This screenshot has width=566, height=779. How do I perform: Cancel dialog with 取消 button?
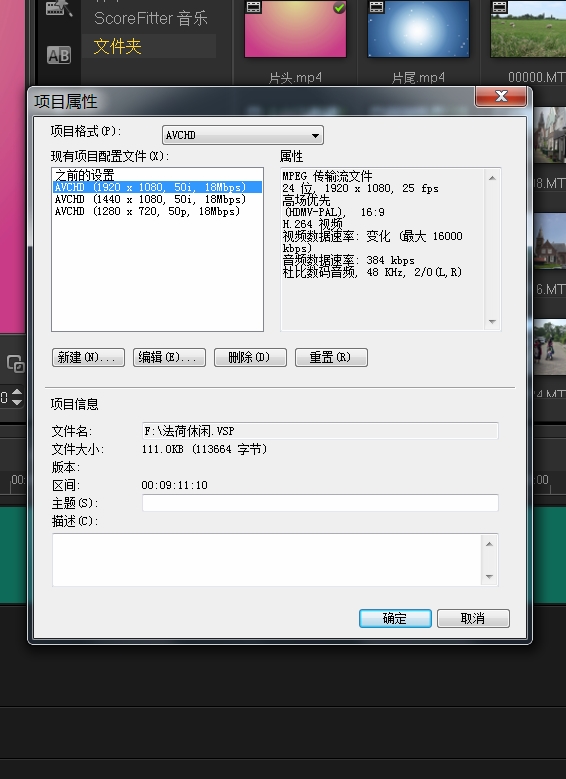click(473, 619)
